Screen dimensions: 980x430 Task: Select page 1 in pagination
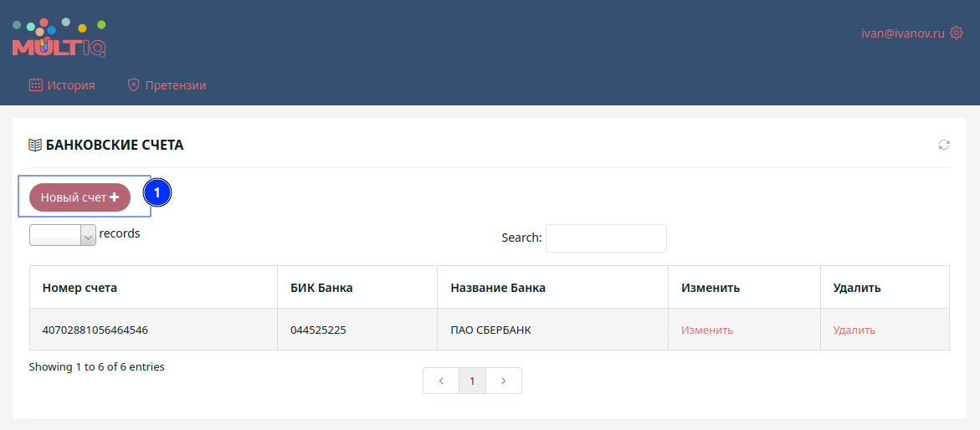pyautogui.click(x=473, y=381)
